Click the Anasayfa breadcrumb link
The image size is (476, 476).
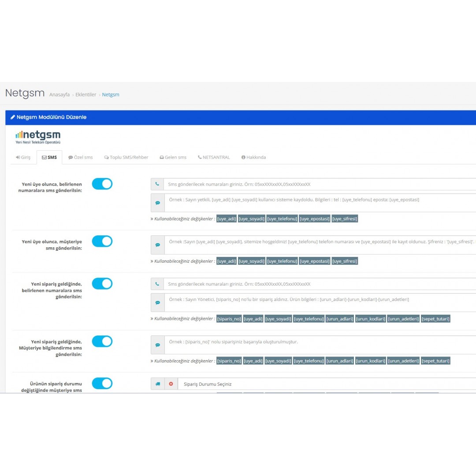coord(59,94)
